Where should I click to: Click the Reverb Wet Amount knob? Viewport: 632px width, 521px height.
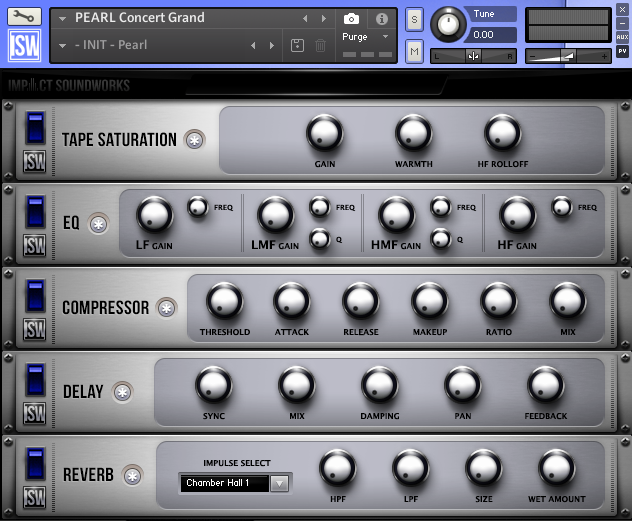(557, 469)
